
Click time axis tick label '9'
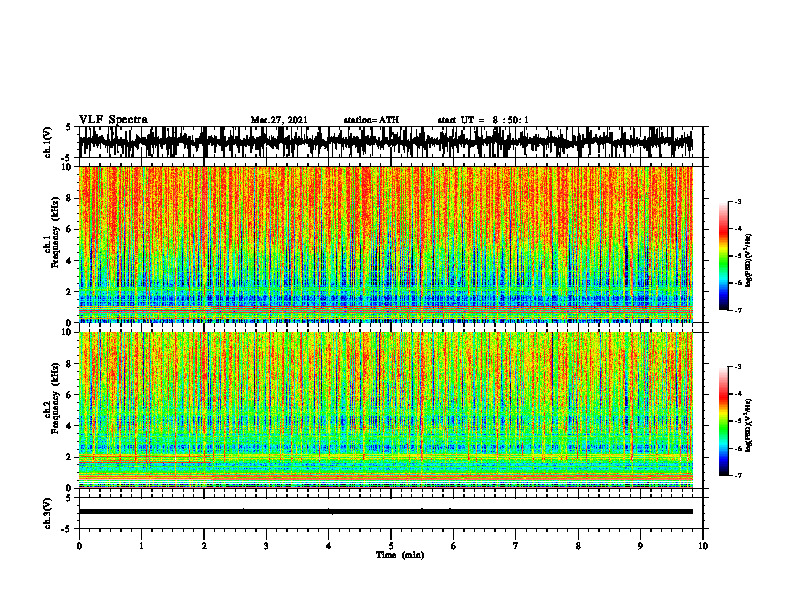coord(640,546)
